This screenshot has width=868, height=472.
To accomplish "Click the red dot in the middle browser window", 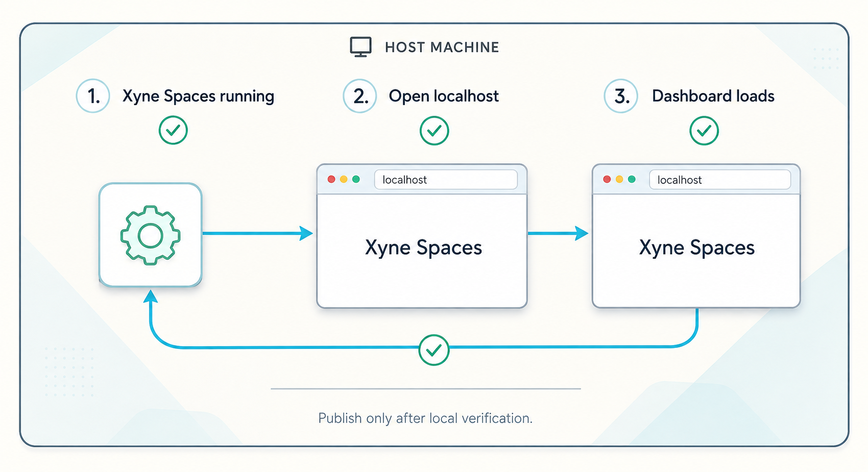I will click(331, 179).
